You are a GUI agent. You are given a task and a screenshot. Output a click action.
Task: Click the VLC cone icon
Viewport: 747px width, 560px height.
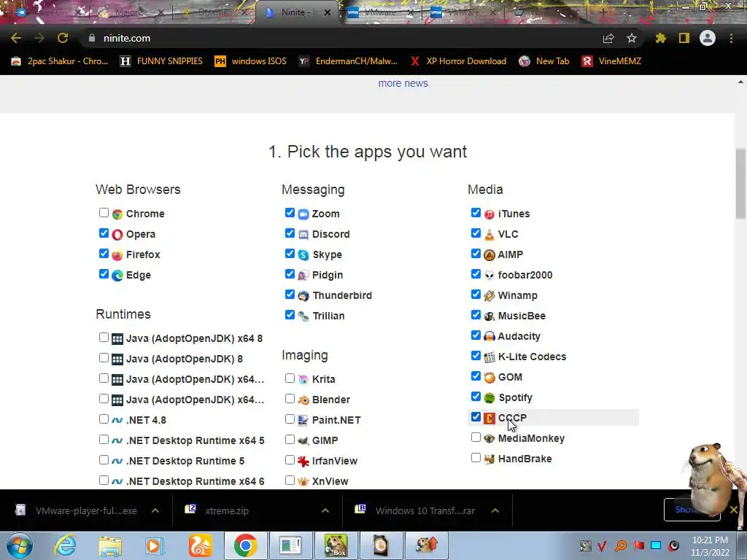coord(489,235)
